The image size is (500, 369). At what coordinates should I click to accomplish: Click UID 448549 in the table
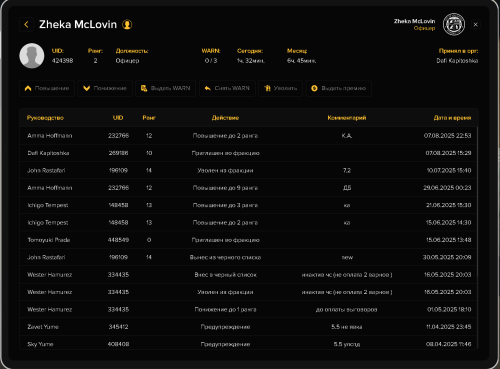coord(118,240)
